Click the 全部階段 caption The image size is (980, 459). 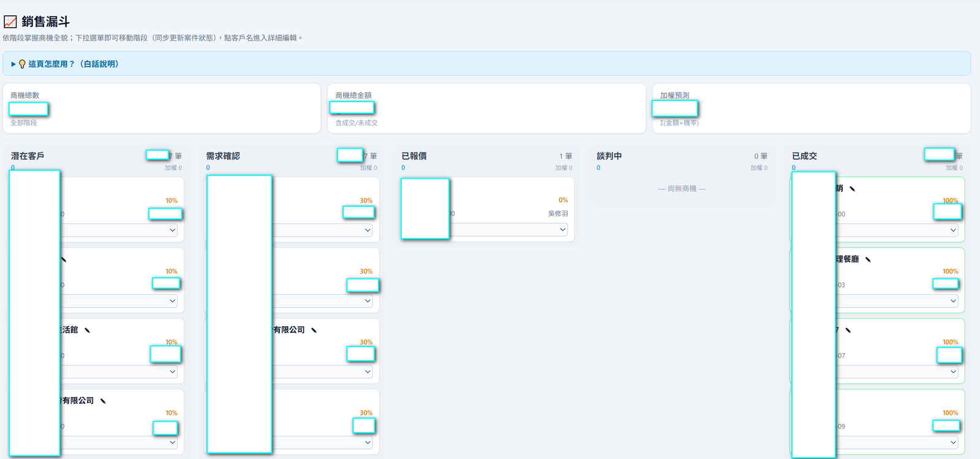24,123
